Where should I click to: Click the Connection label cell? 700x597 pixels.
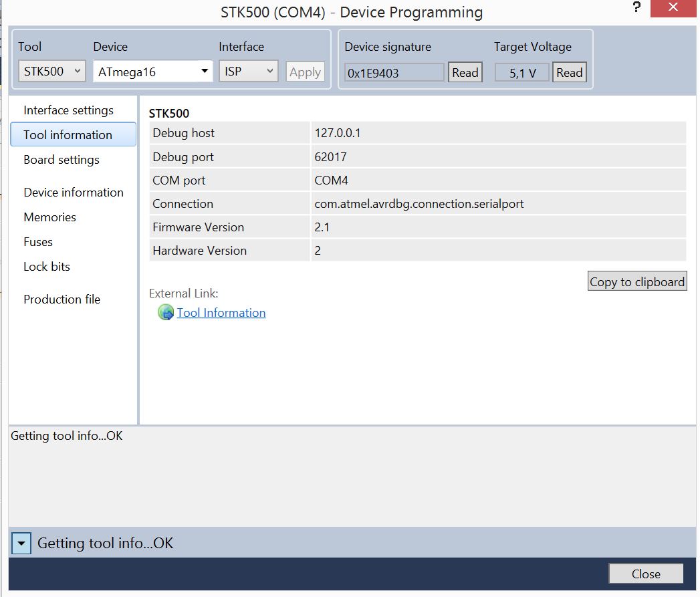(x=229, y=204)
